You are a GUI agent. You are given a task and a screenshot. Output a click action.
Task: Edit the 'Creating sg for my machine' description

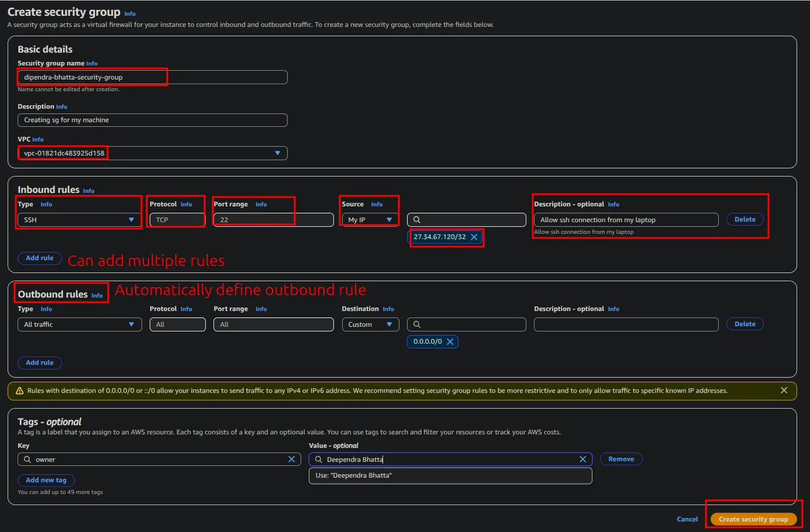153,120
